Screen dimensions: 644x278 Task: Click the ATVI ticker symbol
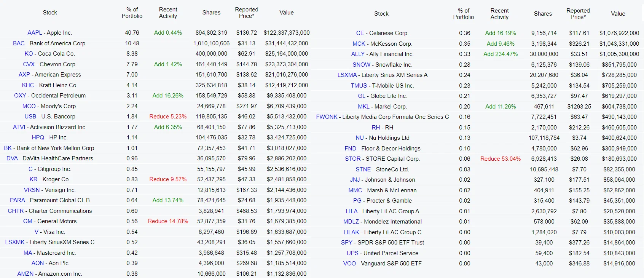coord(19,127)
